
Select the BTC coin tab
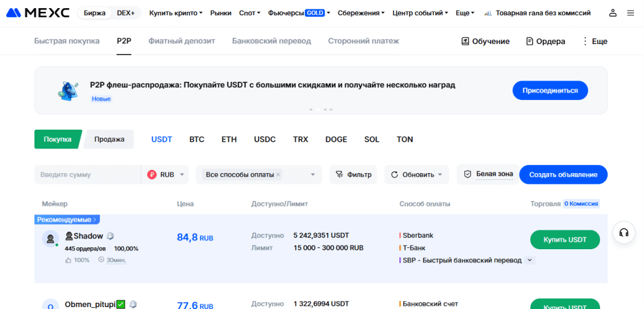[x=197, y=139]
